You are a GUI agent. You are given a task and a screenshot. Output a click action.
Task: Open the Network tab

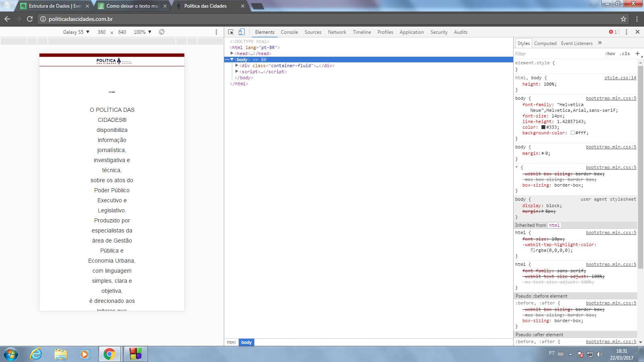337,32
